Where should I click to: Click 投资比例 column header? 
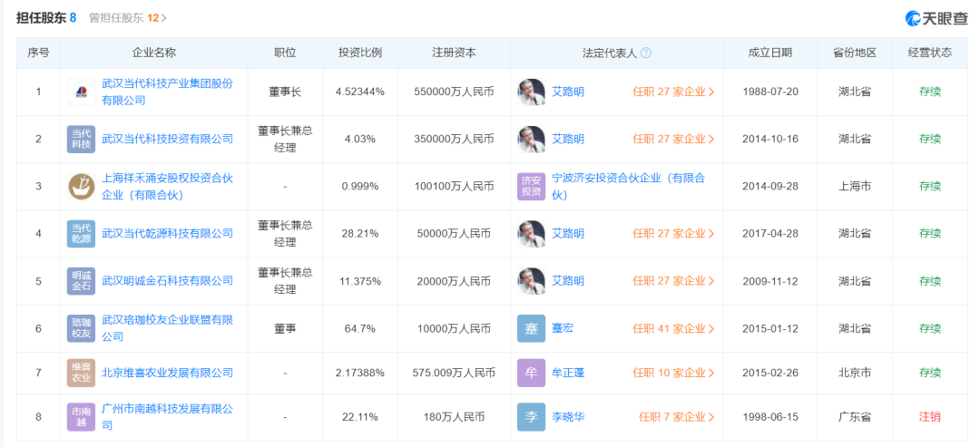pos(360,53)
